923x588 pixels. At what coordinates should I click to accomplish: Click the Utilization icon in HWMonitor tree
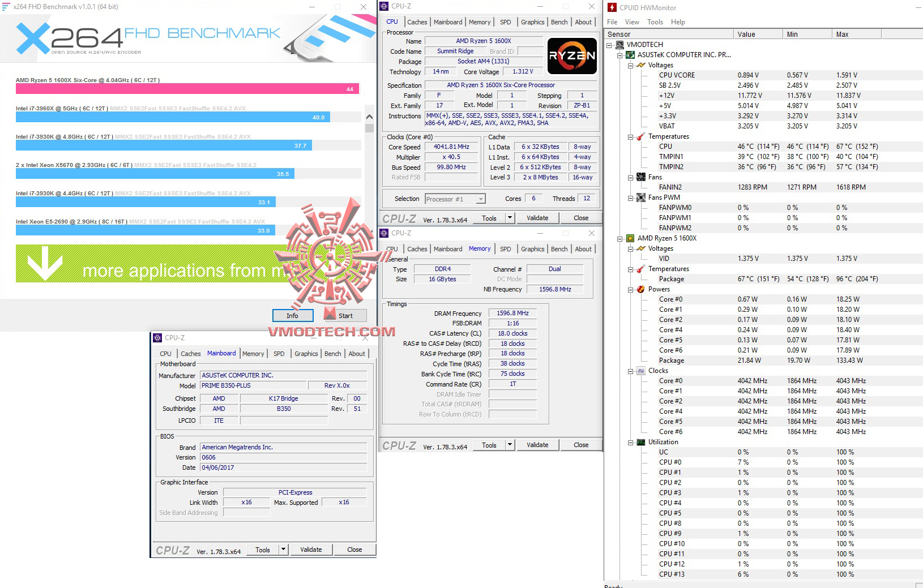(642, 442)
